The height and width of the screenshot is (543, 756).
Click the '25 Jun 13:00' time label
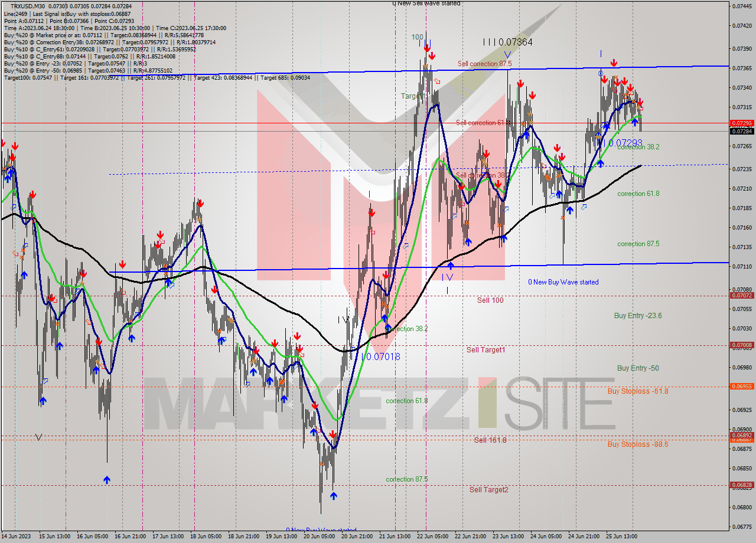click(x=621, y=537)
